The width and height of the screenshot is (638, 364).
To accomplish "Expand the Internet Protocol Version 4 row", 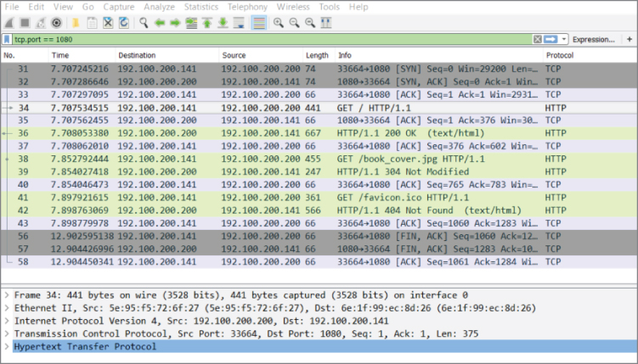I will pos(7,321).
